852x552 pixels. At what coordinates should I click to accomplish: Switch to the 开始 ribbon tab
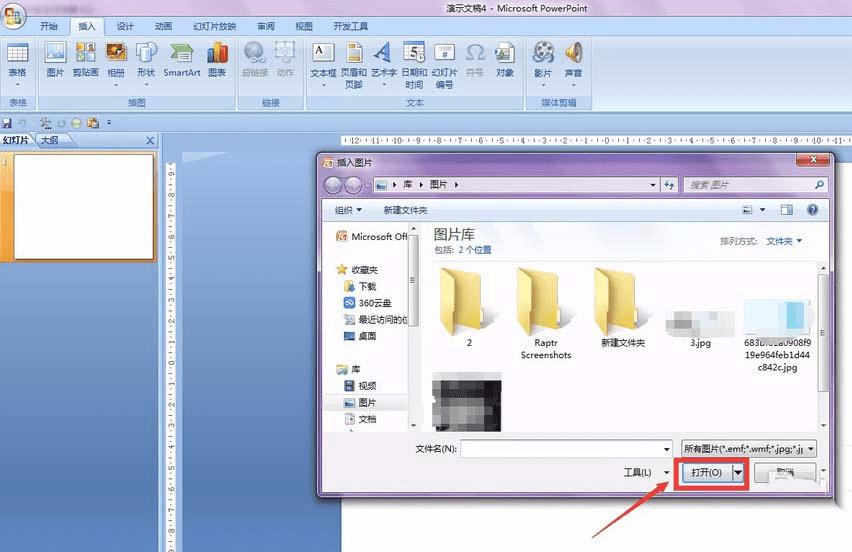pos(49,26)
